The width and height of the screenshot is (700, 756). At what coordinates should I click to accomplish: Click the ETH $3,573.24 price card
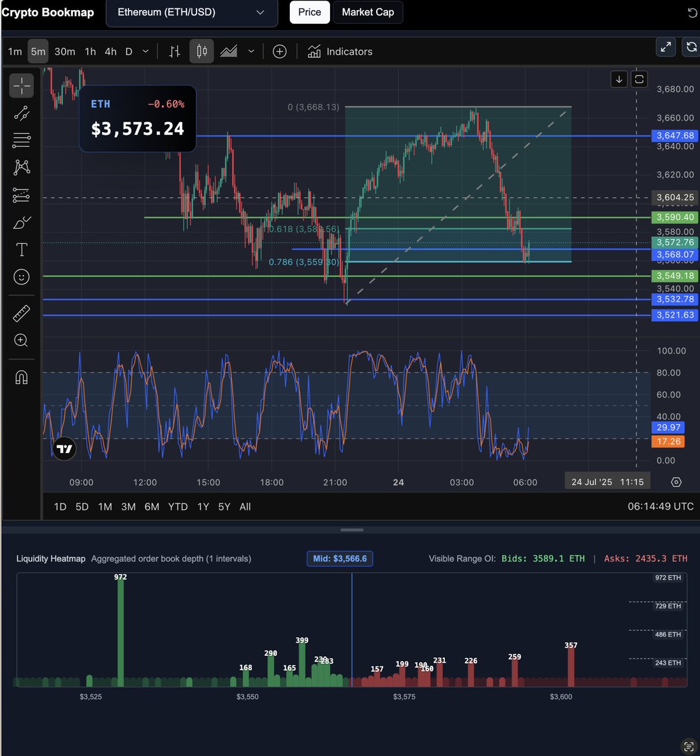coord(137,118)
